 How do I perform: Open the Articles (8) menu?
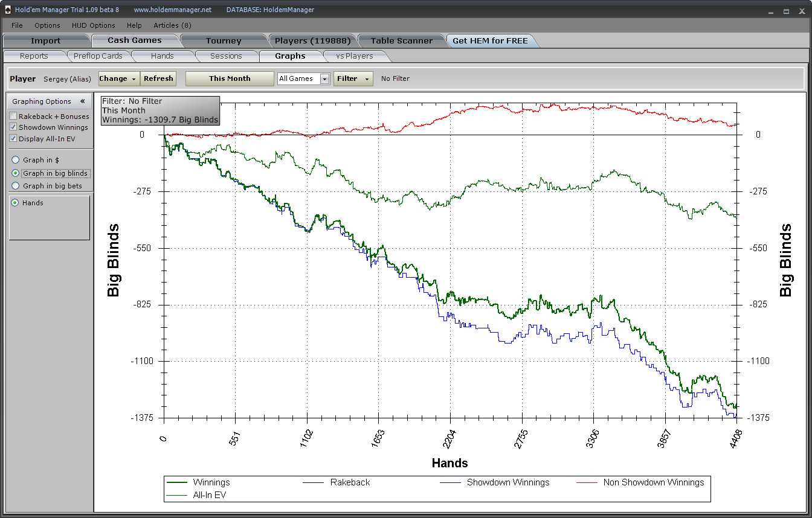point(172,25)
